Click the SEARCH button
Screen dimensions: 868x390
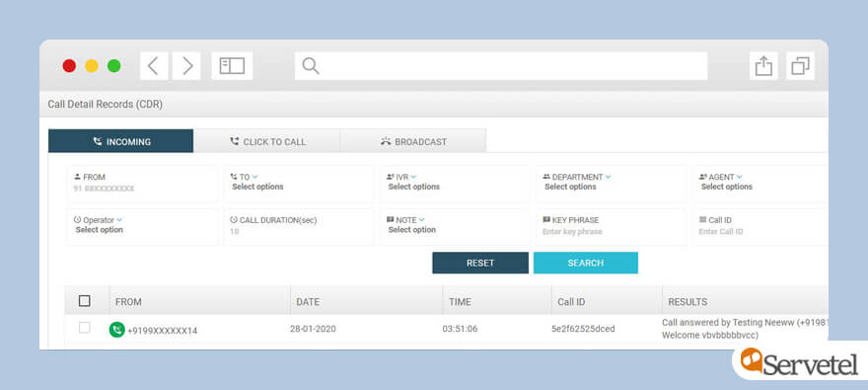pyautogui.click(x=586, y=263)
